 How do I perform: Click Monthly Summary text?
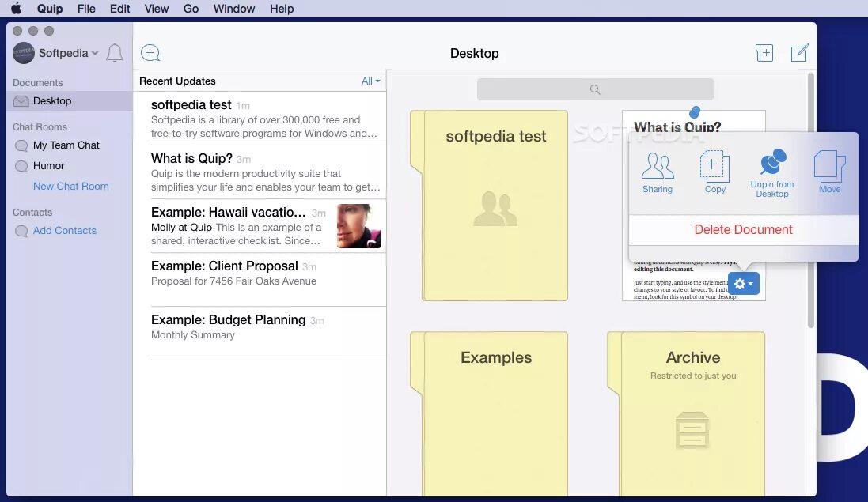coord(192,335)
